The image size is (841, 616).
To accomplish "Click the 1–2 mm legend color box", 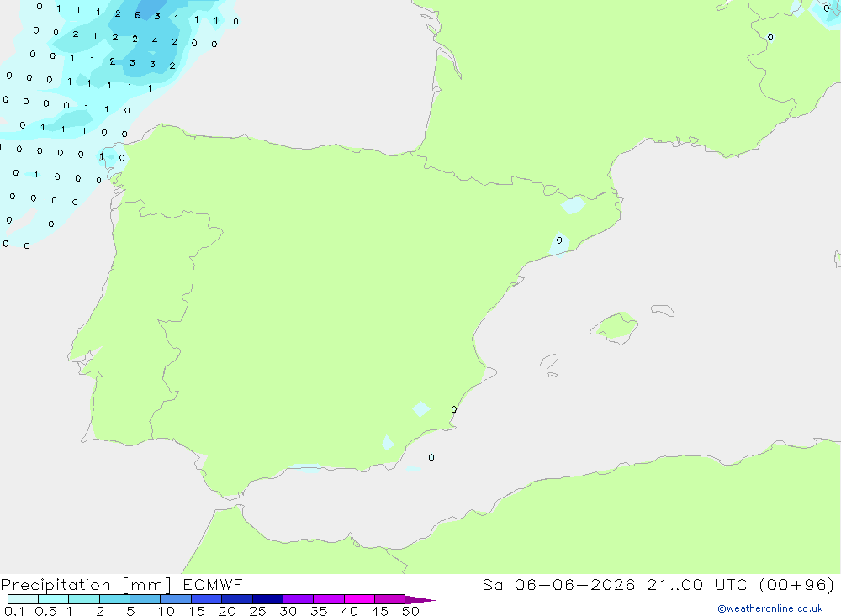I will tap(83, 599).
